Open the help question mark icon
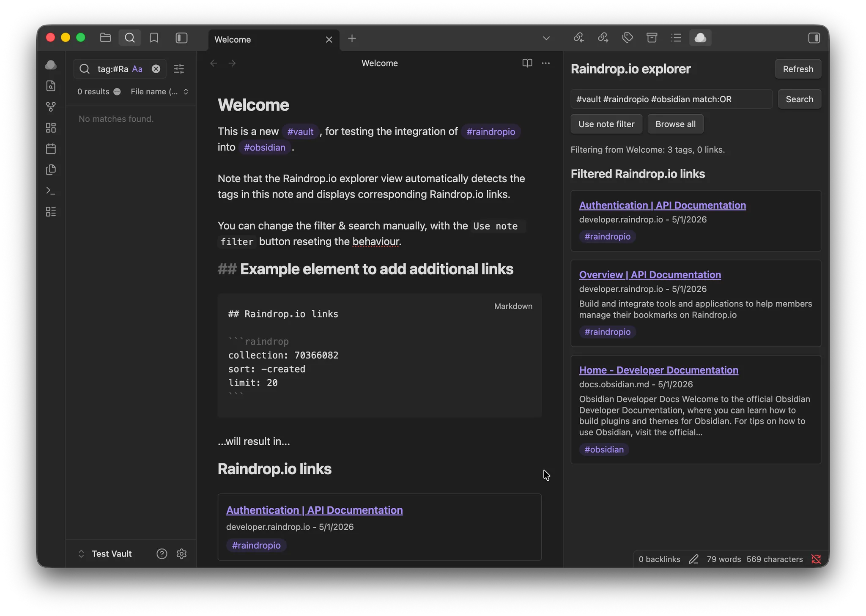This screenshot has width=866, height=616. click(162, 554)
